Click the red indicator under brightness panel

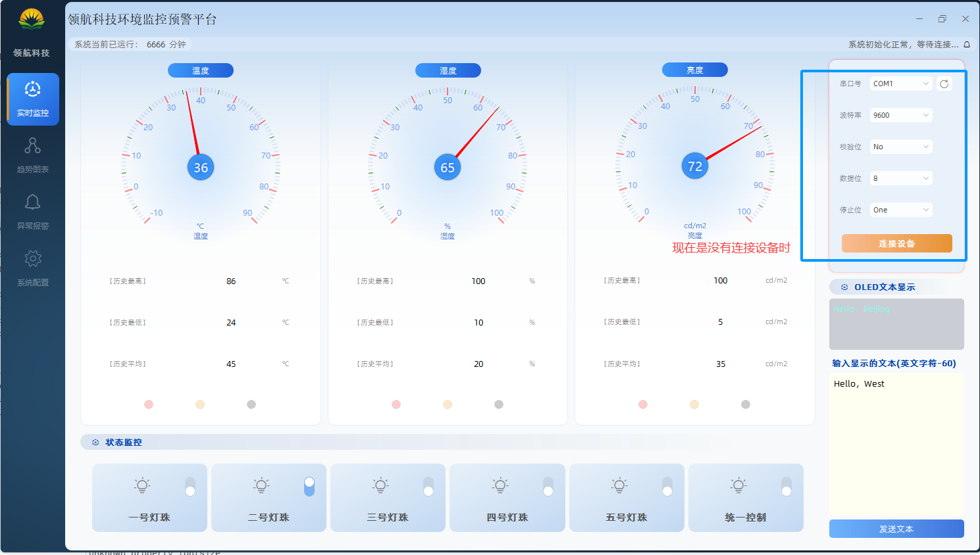coord(643,404)
